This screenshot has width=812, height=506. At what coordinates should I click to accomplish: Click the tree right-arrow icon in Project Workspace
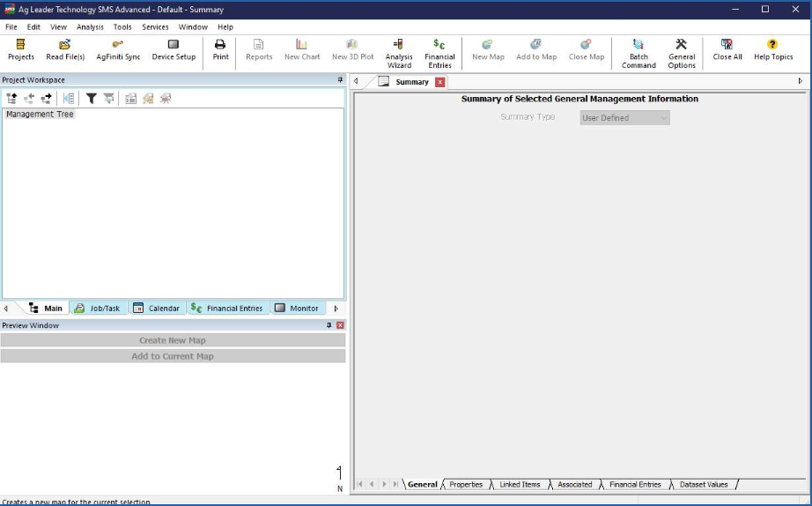tap(46, 99)
